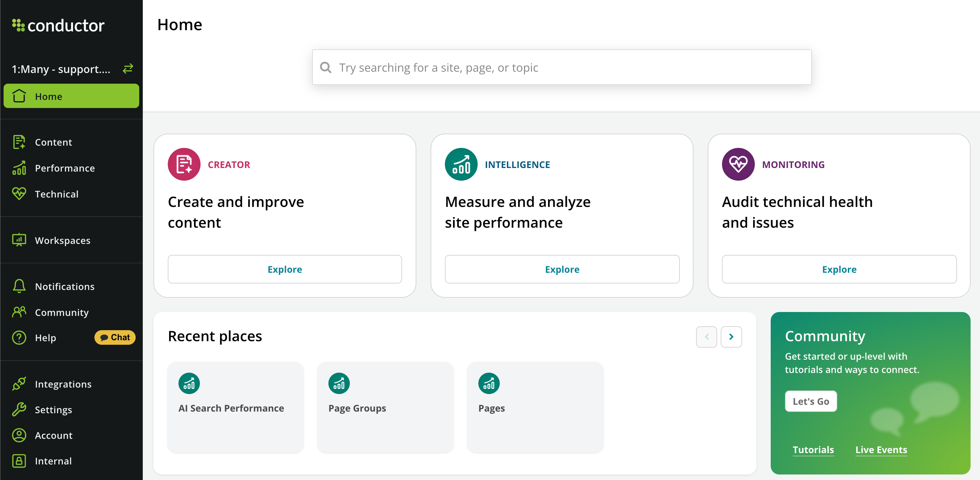The height and width of the screenshot is (480, 980).
Task: Open the Creator pink document icon
Action: pos(184,164)
